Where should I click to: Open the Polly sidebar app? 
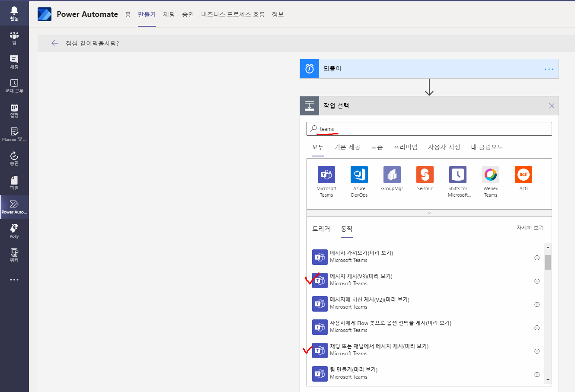(14, 231)
